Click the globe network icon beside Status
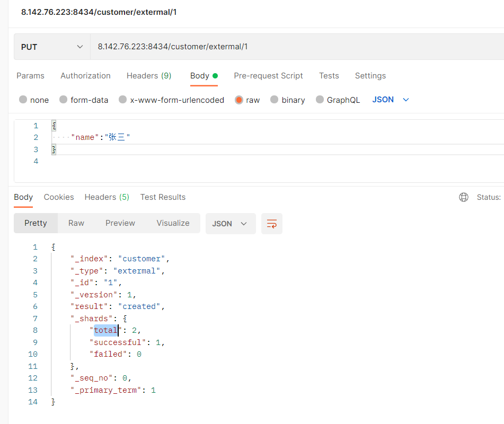Screen dimensions: 504x424 click(x=464, y=197)
